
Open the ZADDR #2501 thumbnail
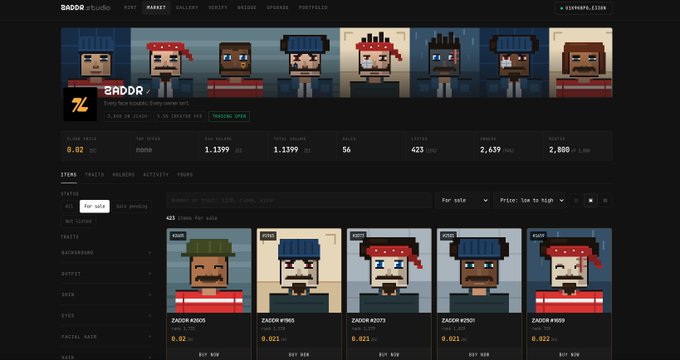click(x=479, y=271)
